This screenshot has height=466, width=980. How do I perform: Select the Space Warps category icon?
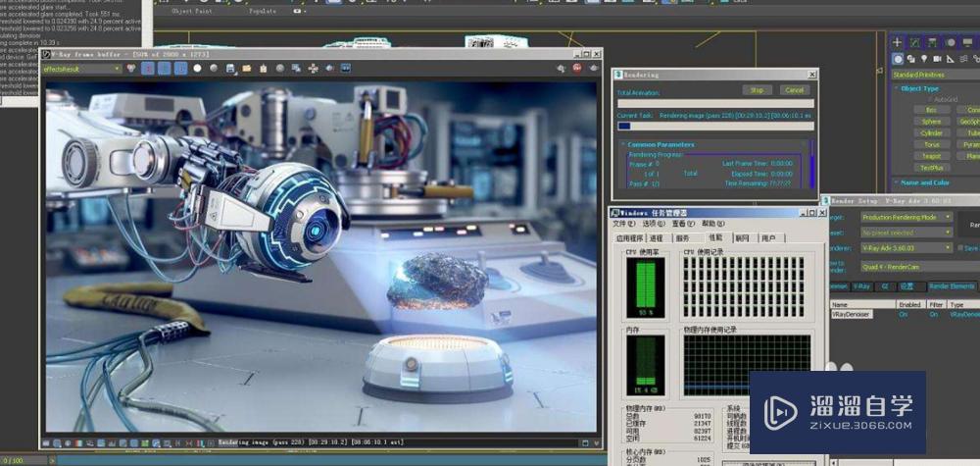pos(963,59)
